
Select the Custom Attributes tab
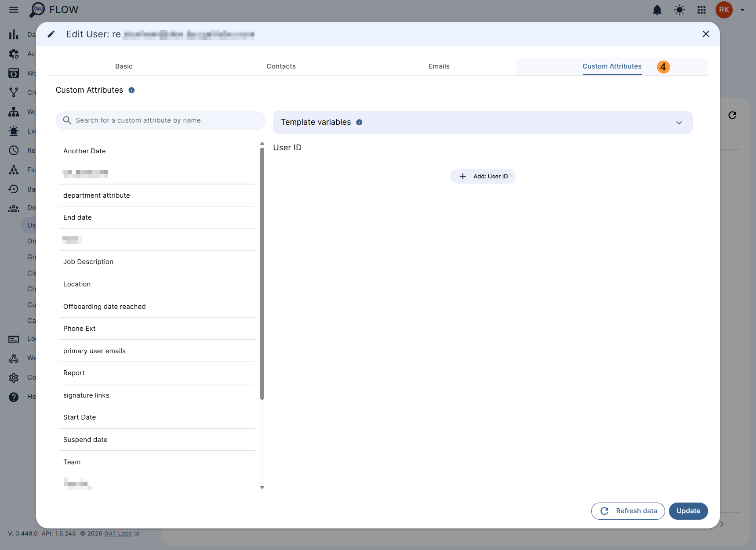pyautogui.click(x=612, y=66)
